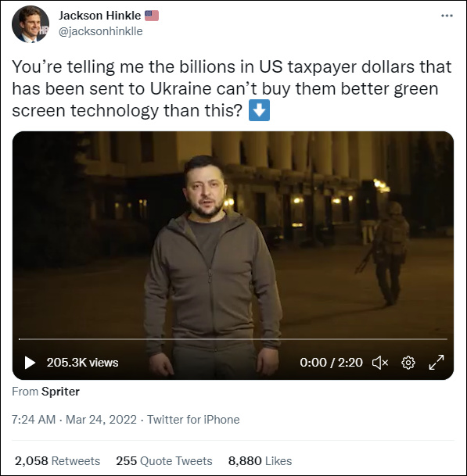Open video settings gear
Screen dimensions: 467x476
[408, 363]
